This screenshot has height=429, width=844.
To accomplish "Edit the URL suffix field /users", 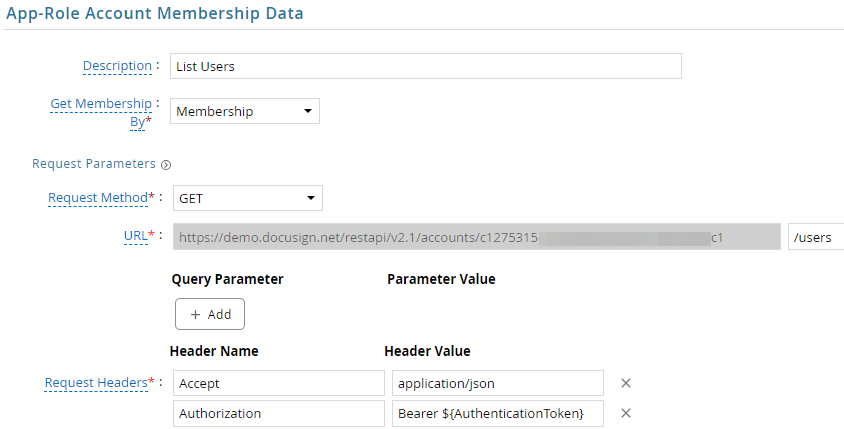I will point(816,237).
